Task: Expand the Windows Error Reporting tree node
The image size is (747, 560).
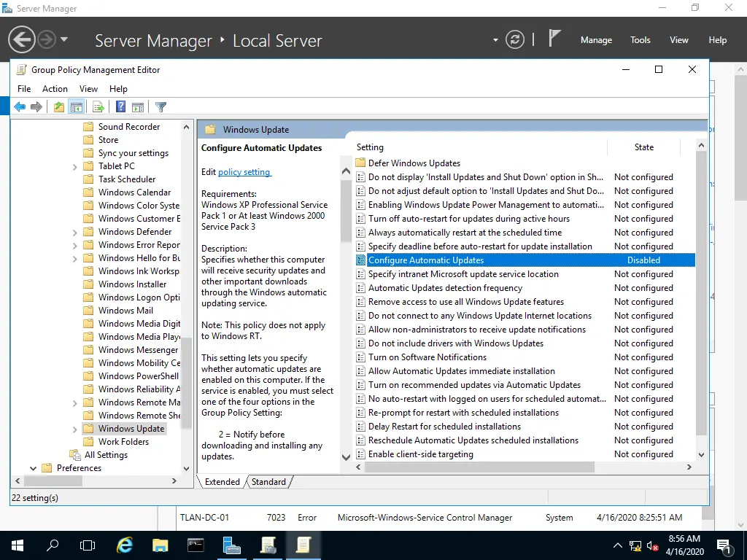Action: point(75,246)
